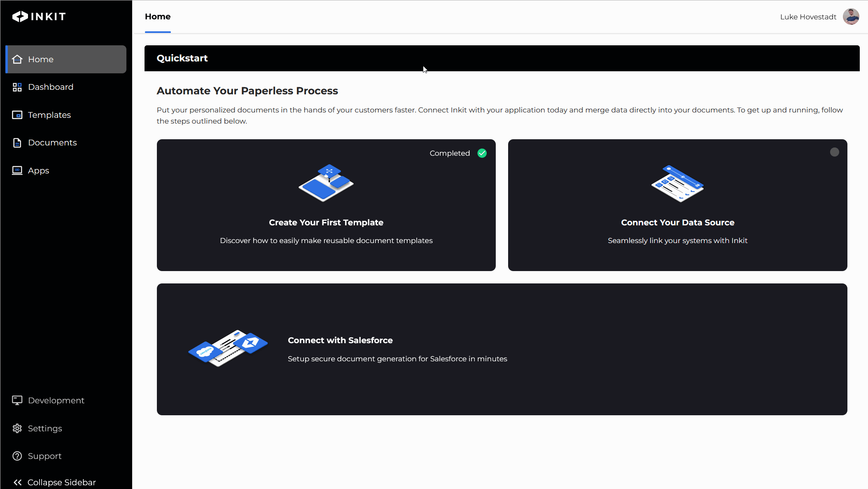Open the Dashboard grid icon
868x489 pixels.
point(17,87)
